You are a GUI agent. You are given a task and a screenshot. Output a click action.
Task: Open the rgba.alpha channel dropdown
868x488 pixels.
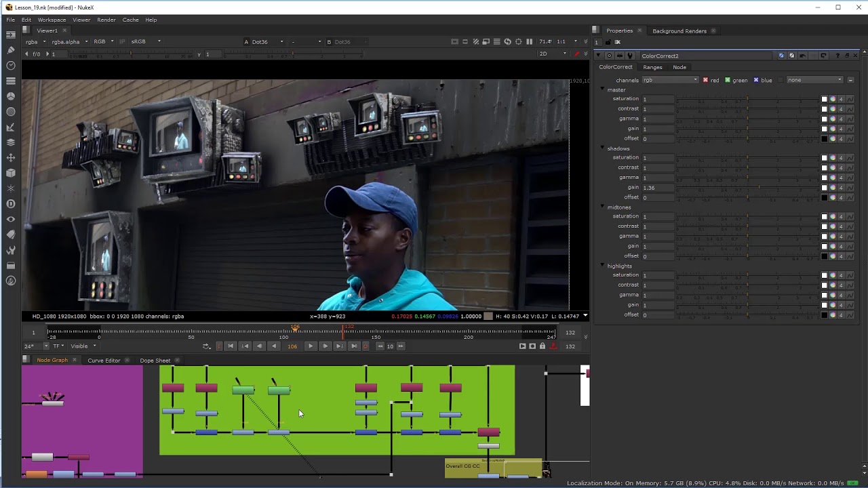tap(69, 41)
